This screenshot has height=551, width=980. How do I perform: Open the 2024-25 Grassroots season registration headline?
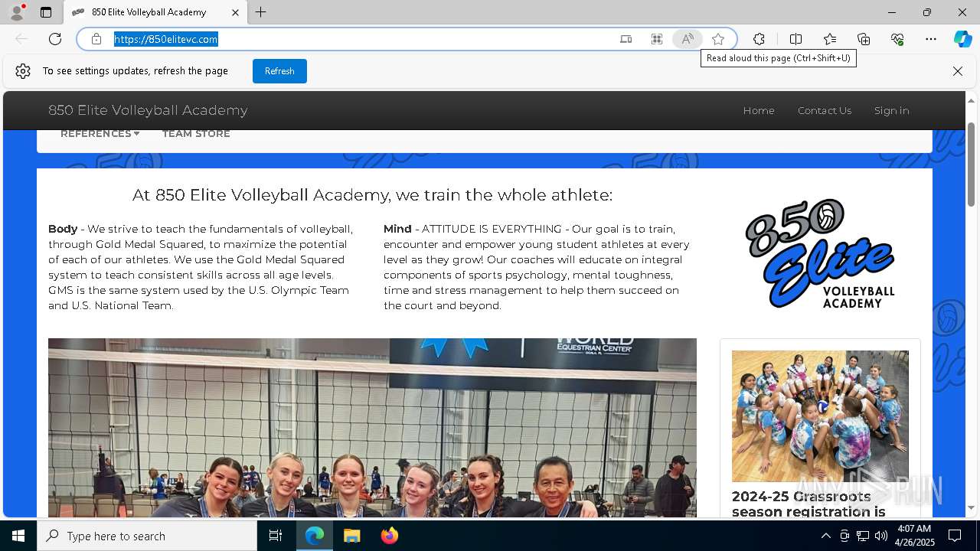[808, 504]
